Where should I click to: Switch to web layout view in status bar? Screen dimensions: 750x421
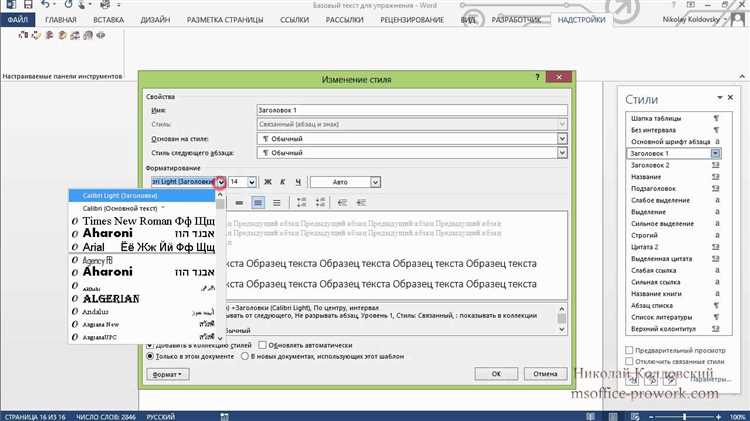pos(635,417)
